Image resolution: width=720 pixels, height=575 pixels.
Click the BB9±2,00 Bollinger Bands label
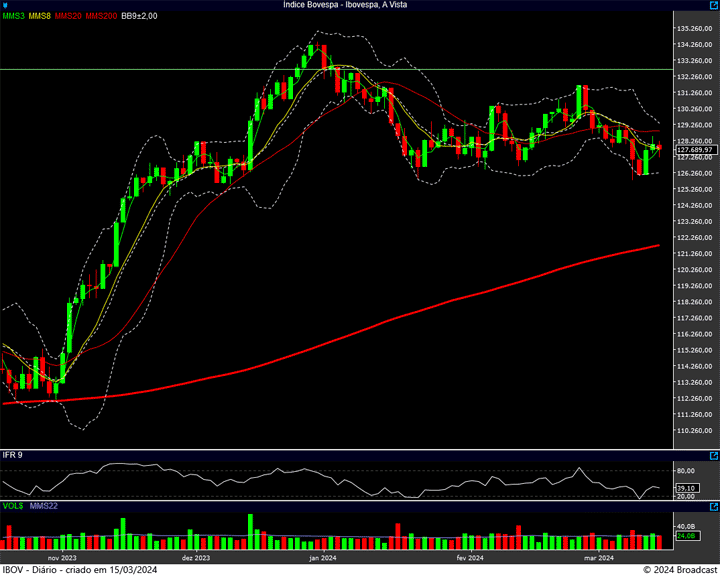[x=140, y=17]
